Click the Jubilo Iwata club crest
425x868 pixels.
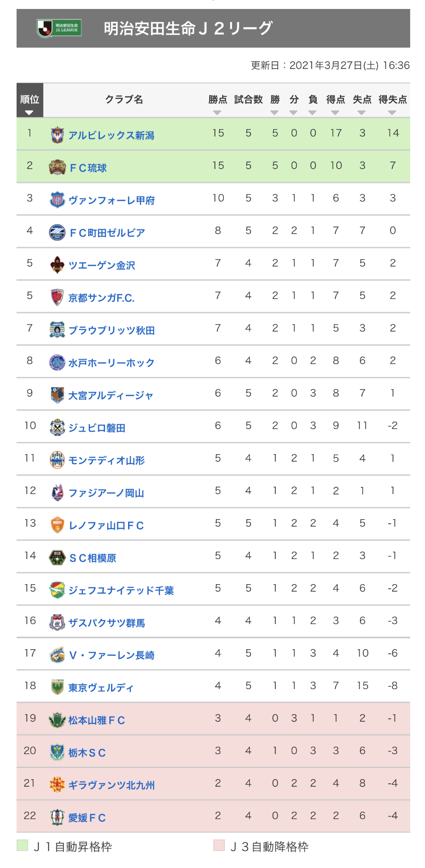57,427
